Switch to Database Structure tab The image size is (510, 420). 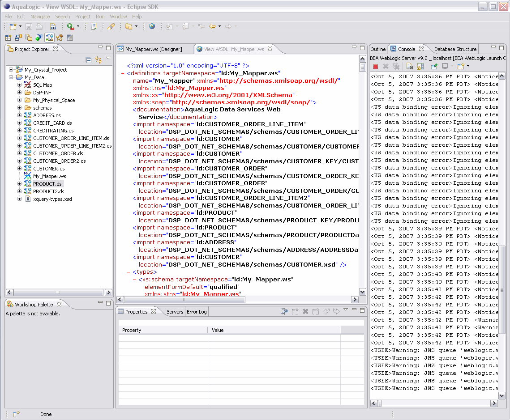(455, 49)
